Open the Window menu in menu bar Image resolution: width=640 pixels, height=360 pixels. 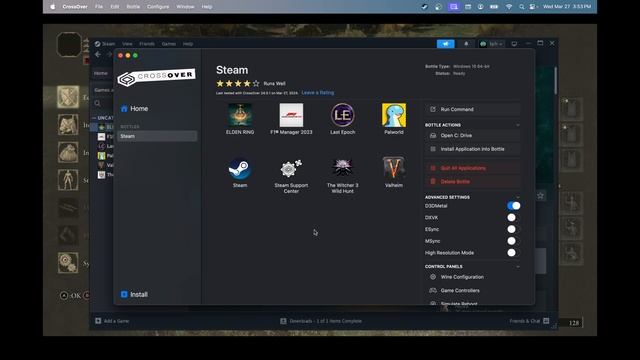[185, 7]
